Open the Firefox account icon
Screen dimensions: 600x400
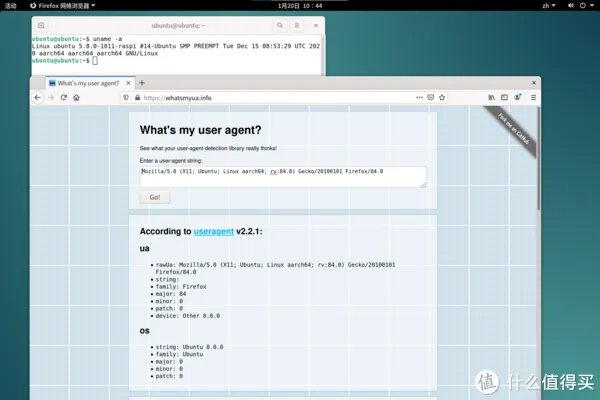coord(517,98)
